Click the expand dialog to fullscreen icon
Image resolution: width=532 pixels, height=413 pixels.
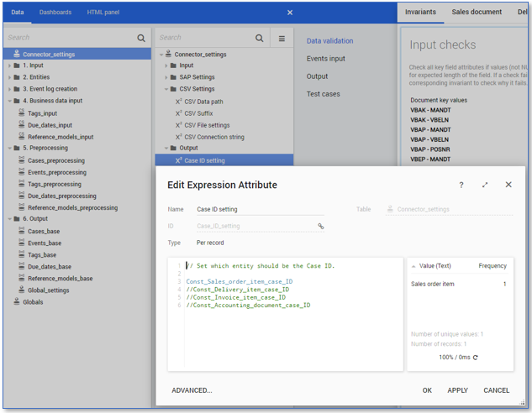(x=485, y=185)
